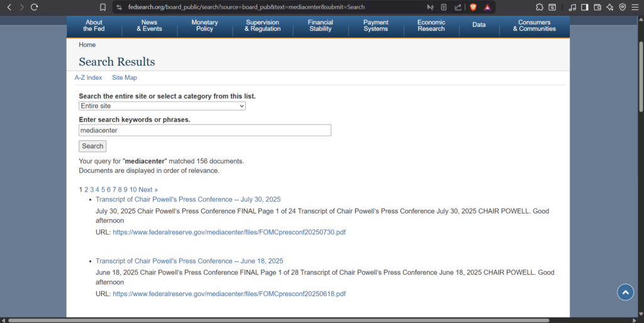Open the Payment Systems menu

pos(376,25)
